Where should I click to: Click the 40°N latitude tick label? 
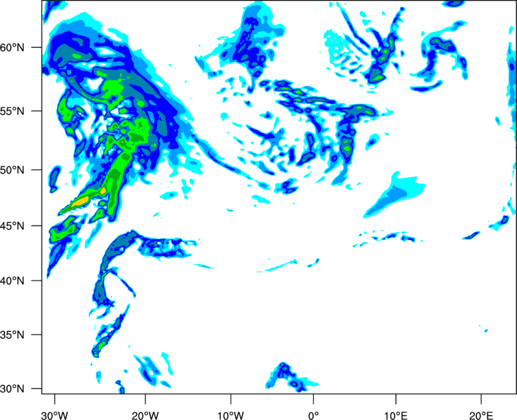[x=12, y=281]
